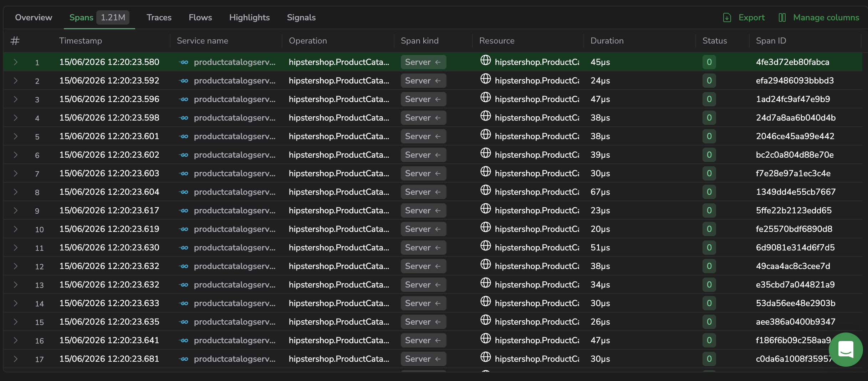Expand span row 8
The height and width of the screenshot is (381, 868).
[x=16, y=192]
